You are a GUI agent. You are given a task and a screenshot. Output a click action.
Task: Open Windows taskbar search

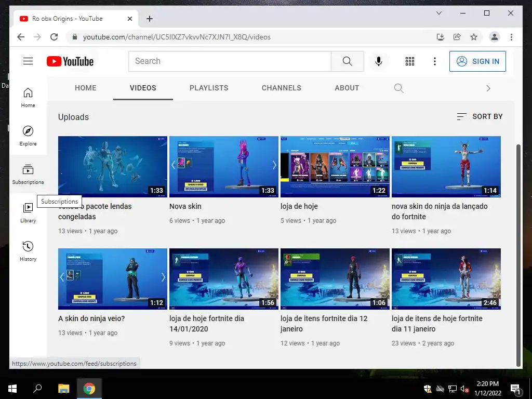coord(37,389)
